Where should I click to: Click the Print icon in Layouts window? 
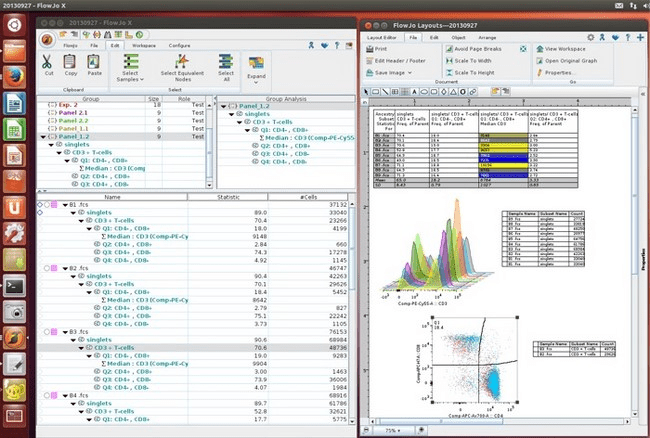click(x=368, y=48)
